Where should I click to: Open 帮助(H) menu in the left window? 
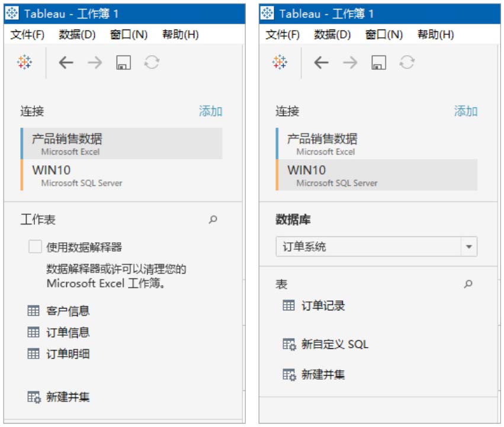[180, 34]
